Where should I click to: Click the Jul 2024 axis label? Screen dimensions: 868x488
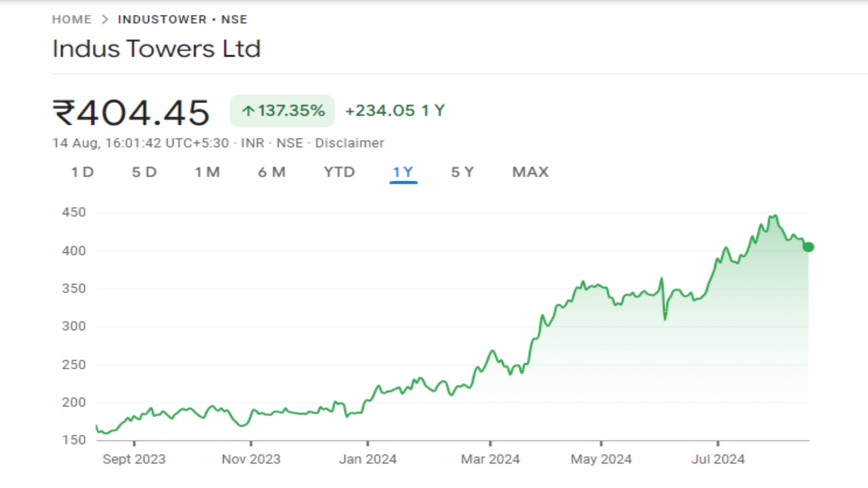pyautogui.click(x=718, y=460)
